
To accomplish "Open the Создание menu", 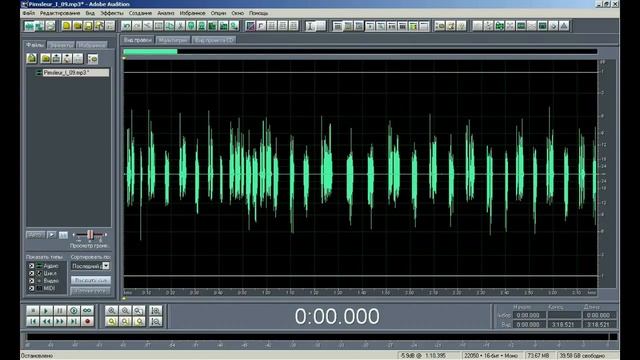I will tap(140, 13).
